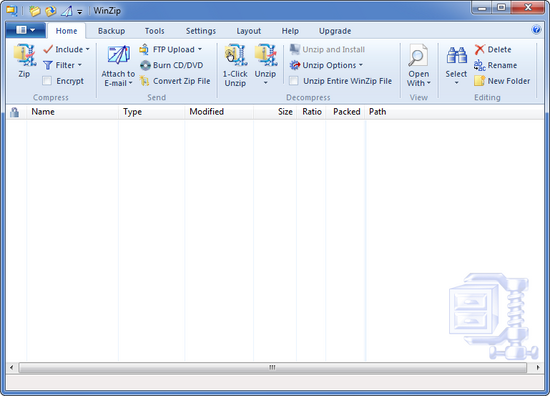Image resolution: width=550 pixels, height=396 pixels.
Task: Click the Attach to E-mail icon
Action: 119,55
